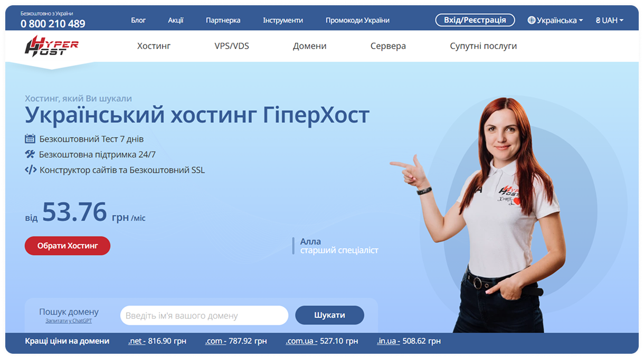
Task: Click the phone number 0 800 210 489
Action: 53,24
